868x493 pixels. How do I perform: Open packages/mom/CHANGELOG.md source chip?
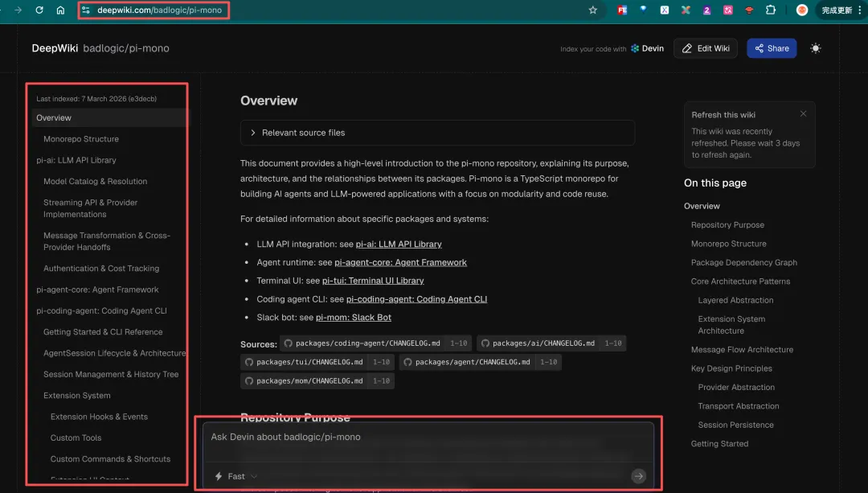317,380
